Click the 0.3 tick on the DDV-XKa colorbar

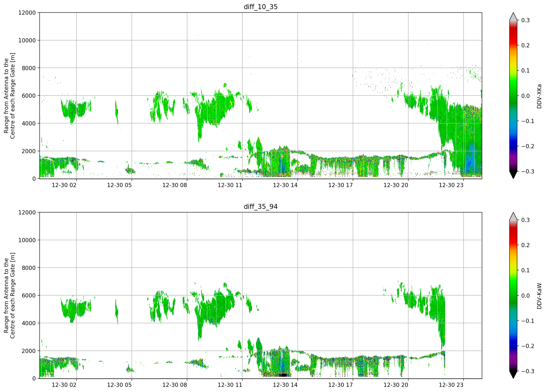click(525, 20)
